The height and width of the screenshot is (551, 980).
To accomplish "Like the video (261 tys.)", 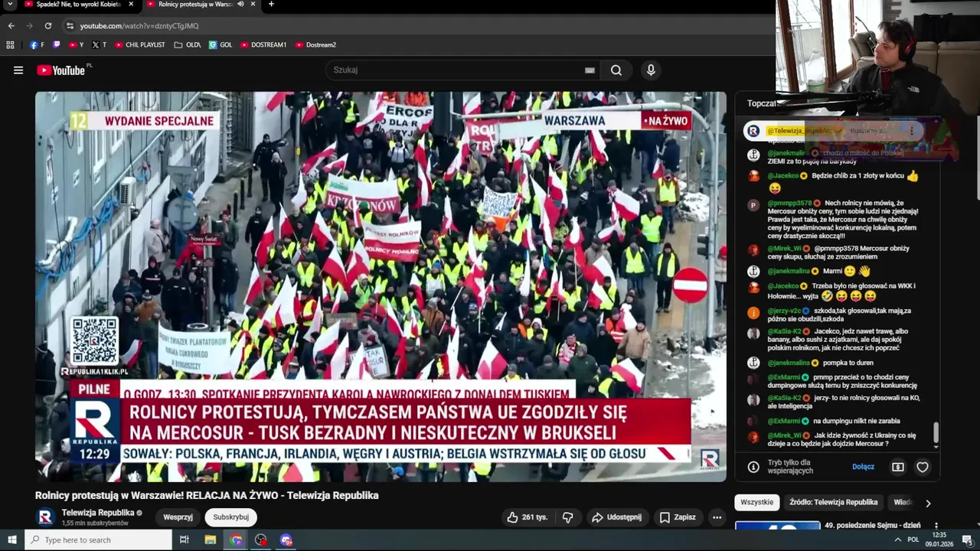I will (x=528, y=517).
